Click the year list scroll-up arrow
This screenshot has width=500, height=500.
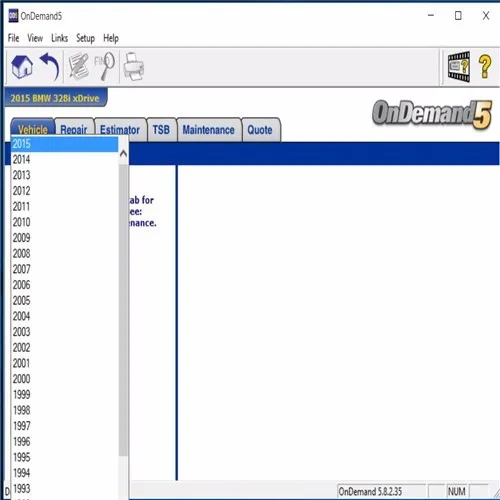(x=123, y=154)
